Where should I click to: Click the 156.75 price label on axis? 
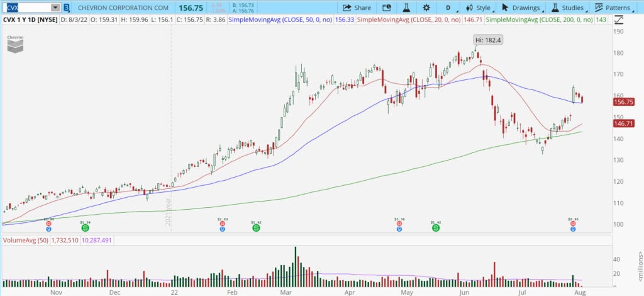(x=623, y=103)
